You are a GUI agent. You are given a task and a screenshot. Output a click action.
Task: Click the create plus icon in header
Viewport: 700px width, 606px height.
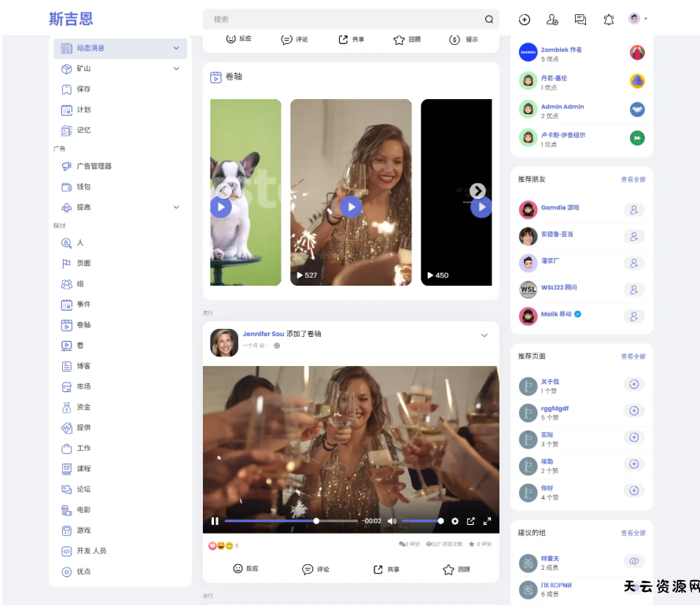(525, 20)
